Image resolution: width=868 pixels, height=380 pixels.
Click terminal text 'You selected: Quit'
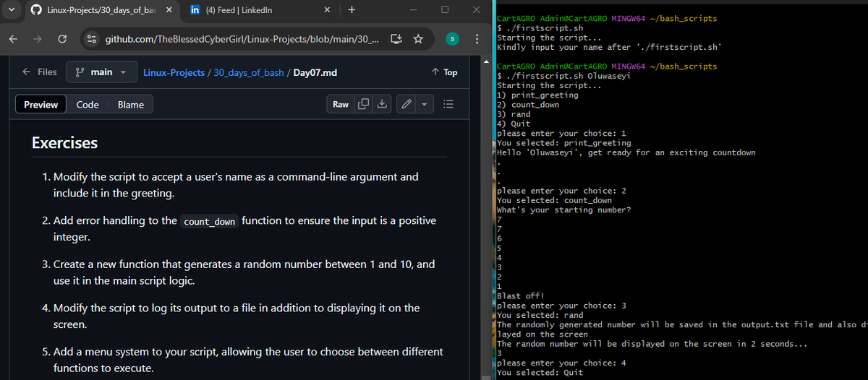coord(540,372)
